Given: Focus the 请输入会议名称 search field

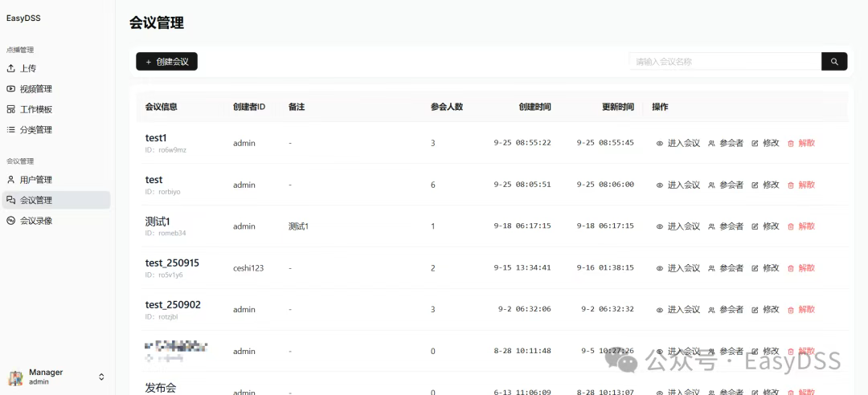Looking at the screenshot, I should tap(725, 62).
